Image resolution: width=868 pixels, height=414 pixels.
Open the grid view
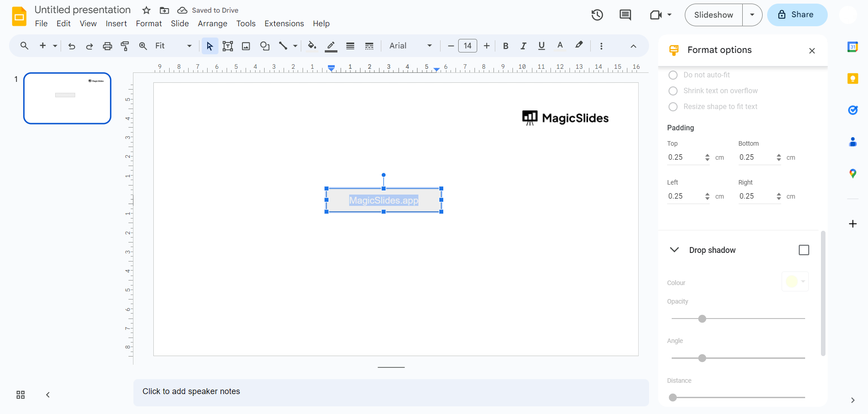[x=20, y=395]
